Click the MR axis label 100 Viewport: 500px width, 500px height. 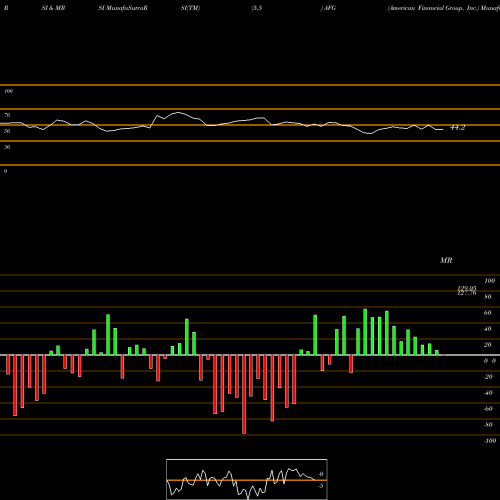tap(489, 281)
